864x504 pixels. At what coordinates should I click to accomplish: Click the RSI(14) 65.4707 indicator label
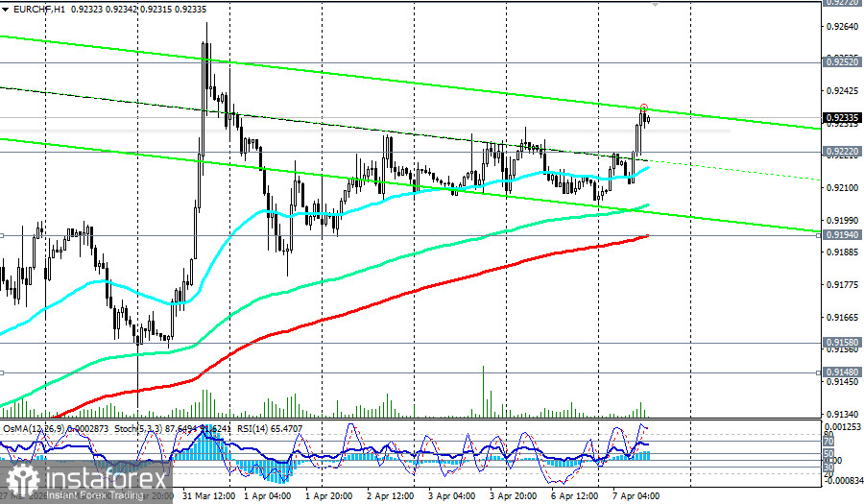[270, 428]
